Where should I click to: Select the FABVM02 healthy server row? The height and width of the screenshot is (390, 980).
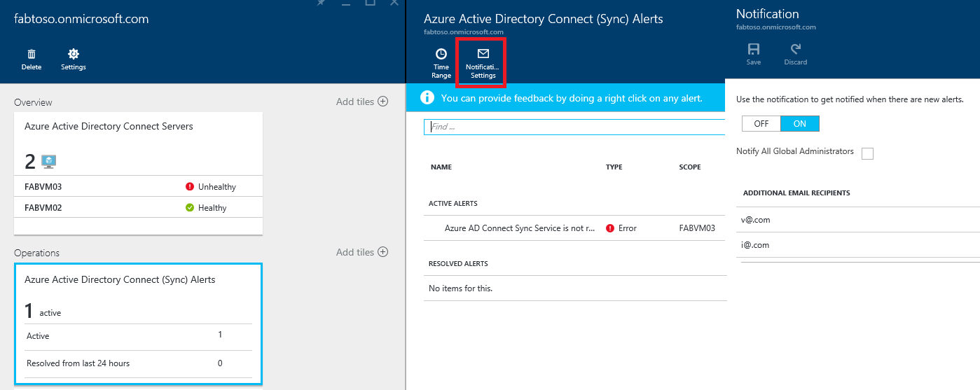(138, 208)
